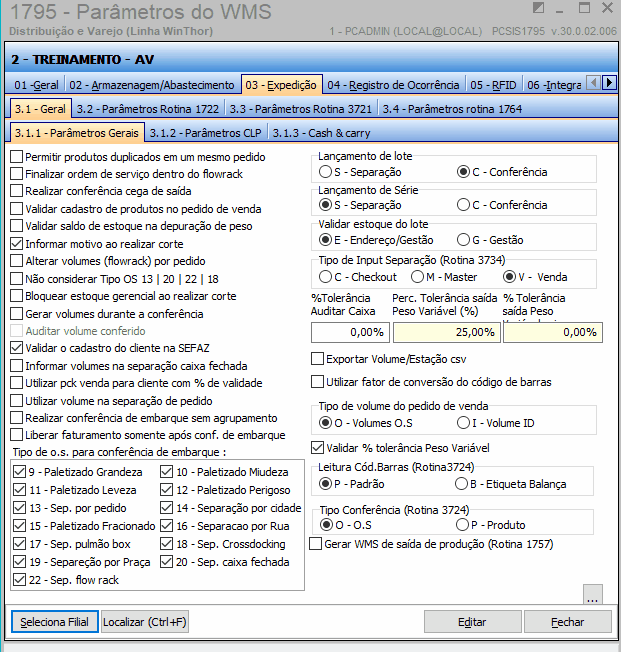
Task: Open the partially visible 06 - Integra tab
Action: pos(554,85)
